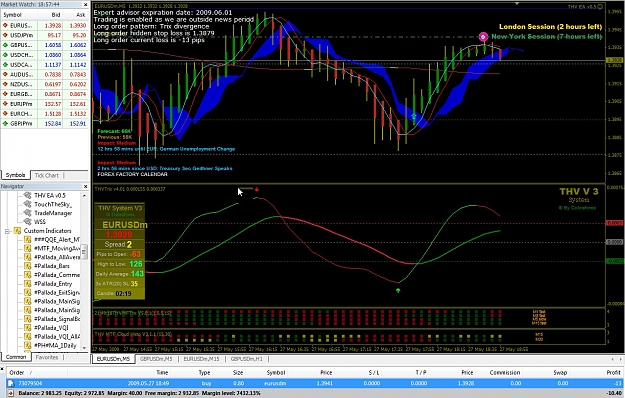Click the #Pallada_Entry indicator icon
Image resolution: width=625 pixels, height=398 pixels.
pyautogui.click(x=28, y=284)
